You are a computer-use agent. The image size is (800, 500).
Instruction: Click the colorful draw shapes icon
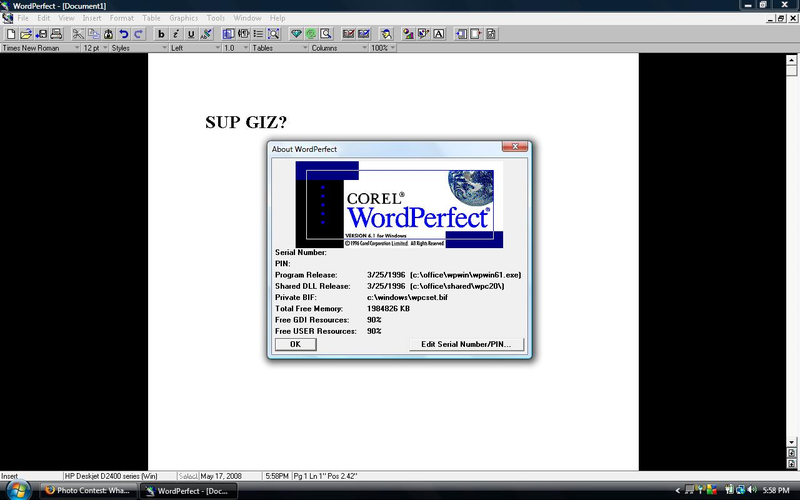[408, 34]
